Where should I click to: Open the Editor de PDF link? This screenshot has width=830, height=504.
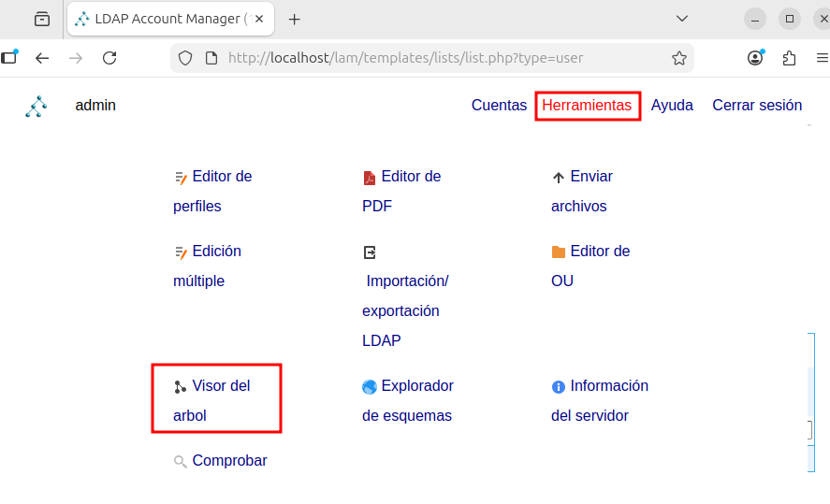coord(401,191)
